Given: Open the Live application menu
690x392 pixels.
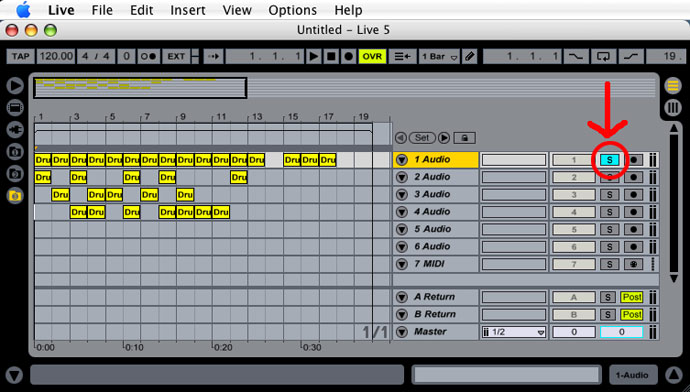Looking at the screenshot, I should (61, 10).
